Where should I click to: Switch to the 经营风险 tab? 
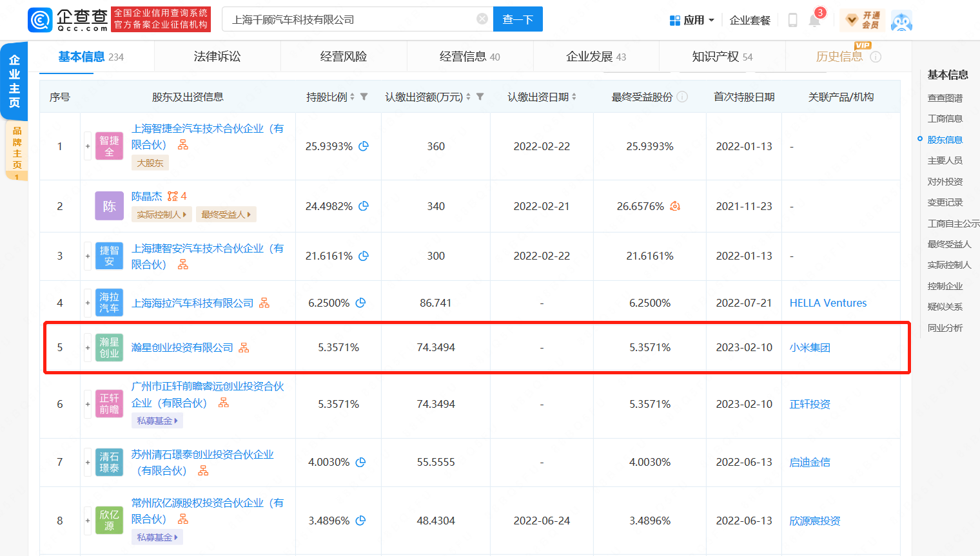[x=344, y=57]
